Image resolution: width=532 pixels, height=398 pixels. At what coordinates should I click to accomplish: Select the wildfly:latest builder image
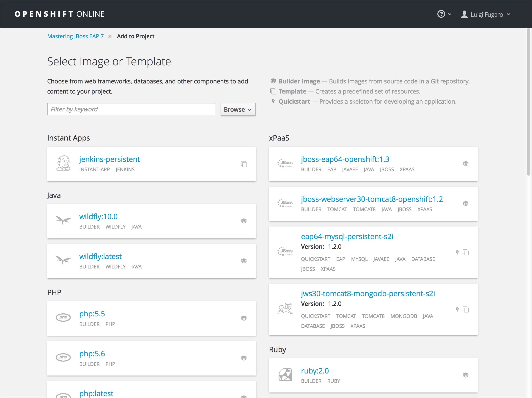point(101,257)
